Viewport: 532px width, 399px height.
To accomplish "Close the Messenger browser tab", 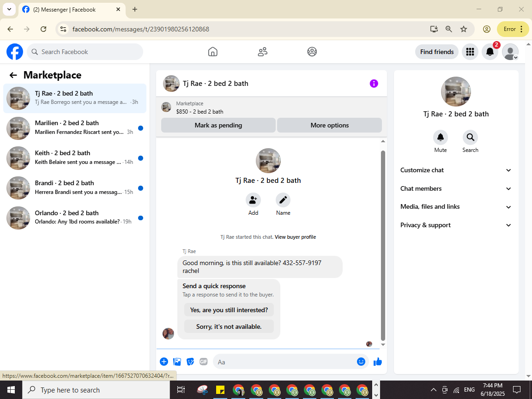I will tap(118, 10).
